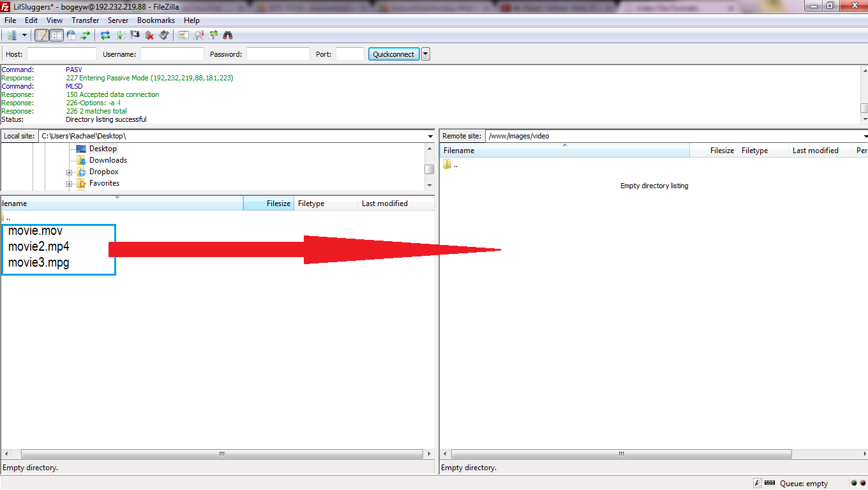Open the Help menu
Image resolution: width=868 pixels, height=490 pixels.
tap(191, 20)
